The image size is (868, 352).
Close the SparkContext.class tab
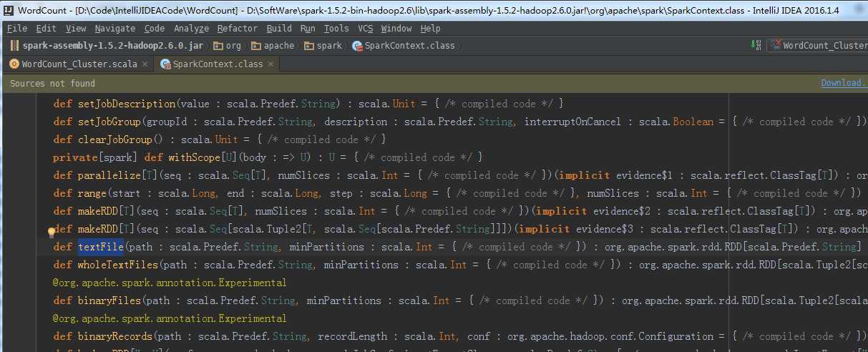(270, 64)
